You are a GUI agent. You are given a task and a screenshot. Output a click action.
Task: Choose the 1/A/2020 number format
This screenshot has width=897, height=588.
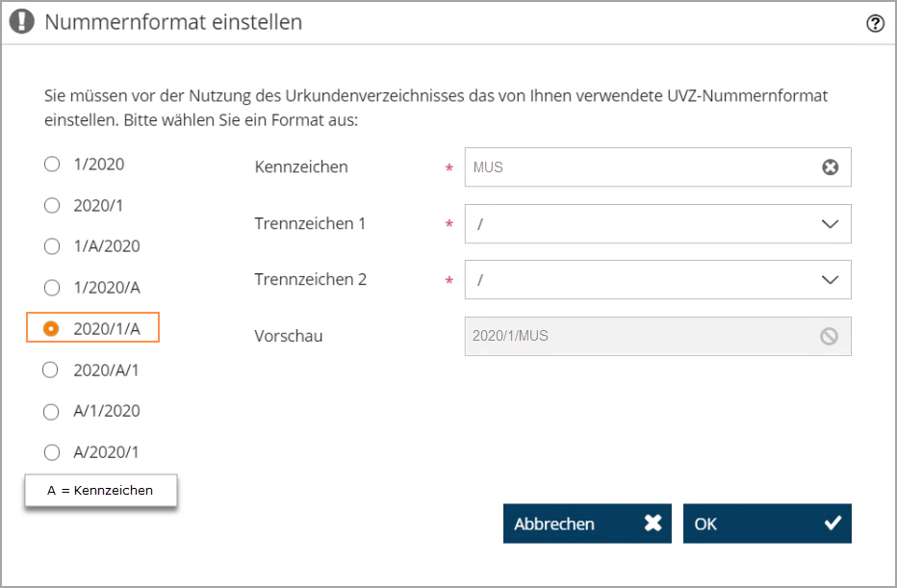pyautogui.click(x=52, y=246)
